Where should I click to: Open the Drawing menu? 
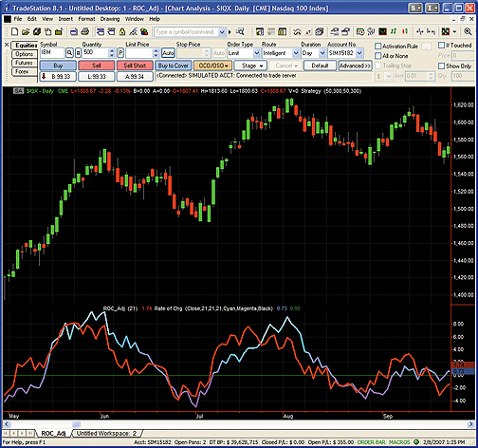tap(110, 19)
